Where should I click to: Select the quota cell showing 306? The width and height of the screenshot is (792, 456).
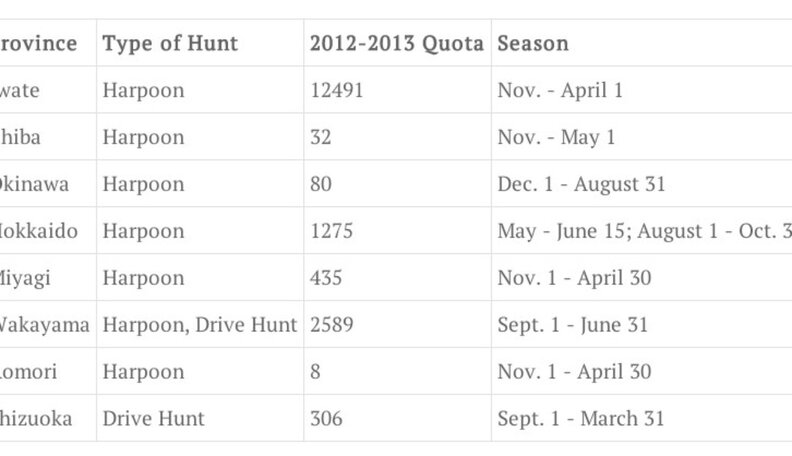pos(326,419)
